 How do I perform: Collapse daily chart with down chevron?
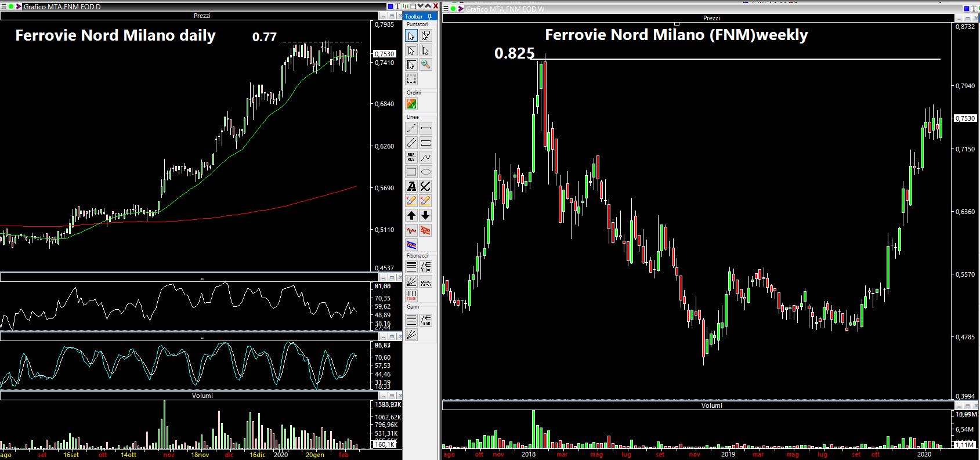tap(421, 5)
